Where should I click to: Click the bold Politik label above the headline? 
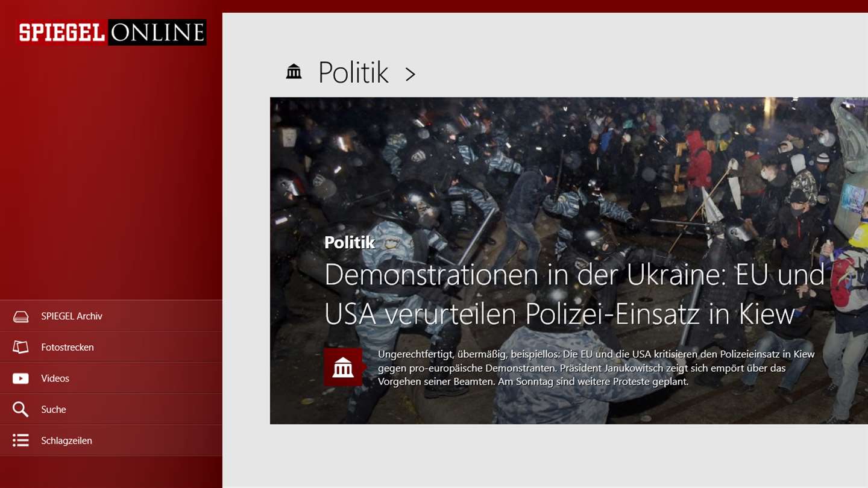point(350,242)
